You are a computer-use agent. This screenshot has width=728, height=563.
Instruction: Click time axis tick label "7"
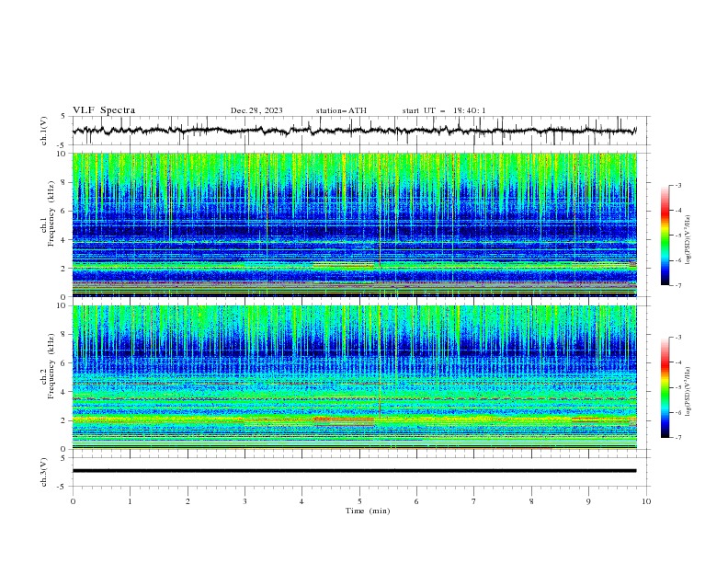[x=474, y=501]
